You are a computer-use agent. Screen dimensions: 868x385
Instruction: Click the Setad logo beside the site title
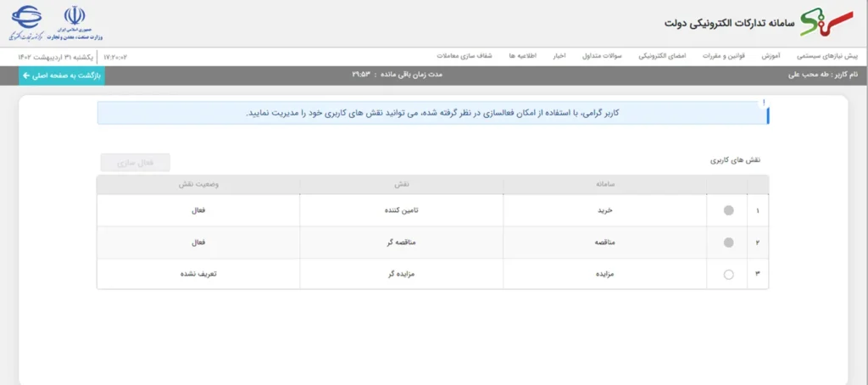[827, 23]
